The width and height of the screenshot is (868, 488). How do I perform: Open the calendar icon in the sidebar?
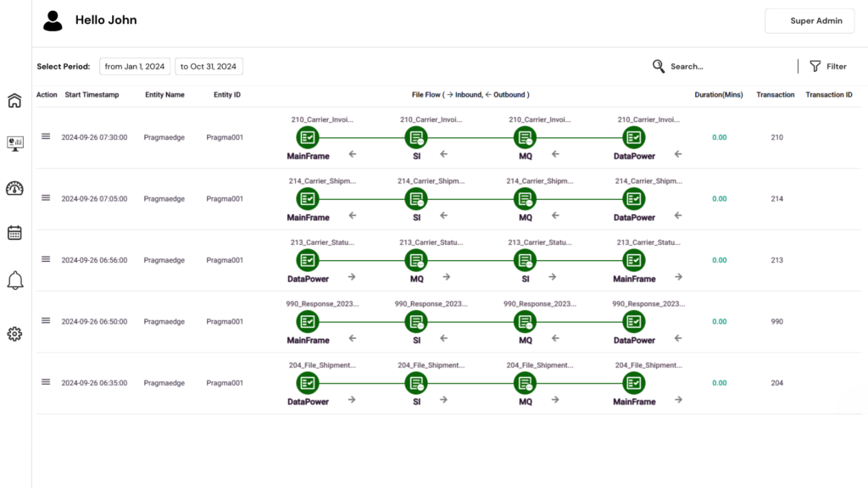click(14, 232)
